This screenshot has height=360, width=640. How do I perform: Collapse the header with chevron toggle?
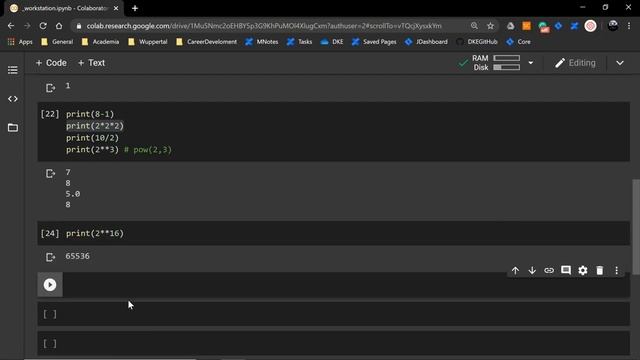tap(620, 63)
